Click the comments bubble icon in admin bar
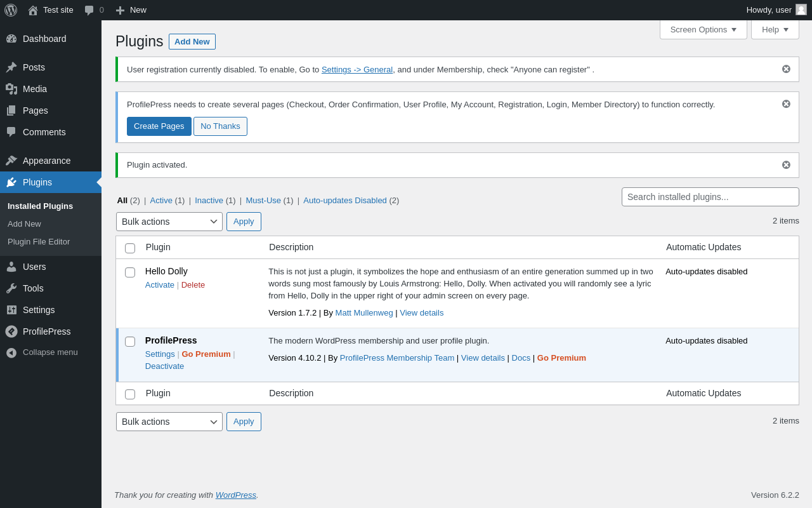Screen dimensions: 812x508 [x=89, y=10]
